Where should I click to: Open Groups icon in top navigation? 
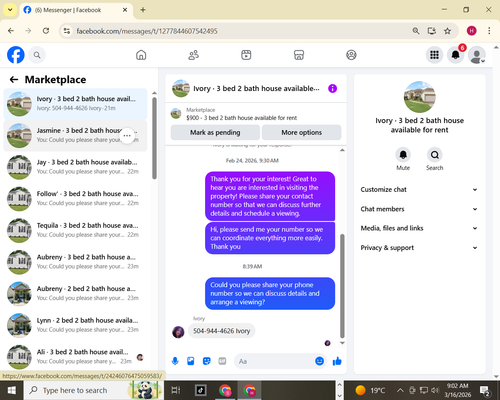[351, 55]
